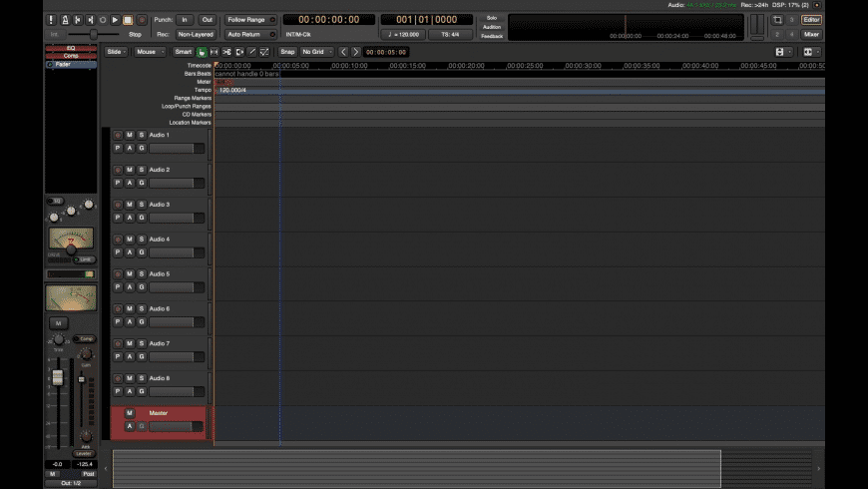
Task: Adjust the Audio 1 track fader
Action: pyautogui.click(x=177, y=149)
